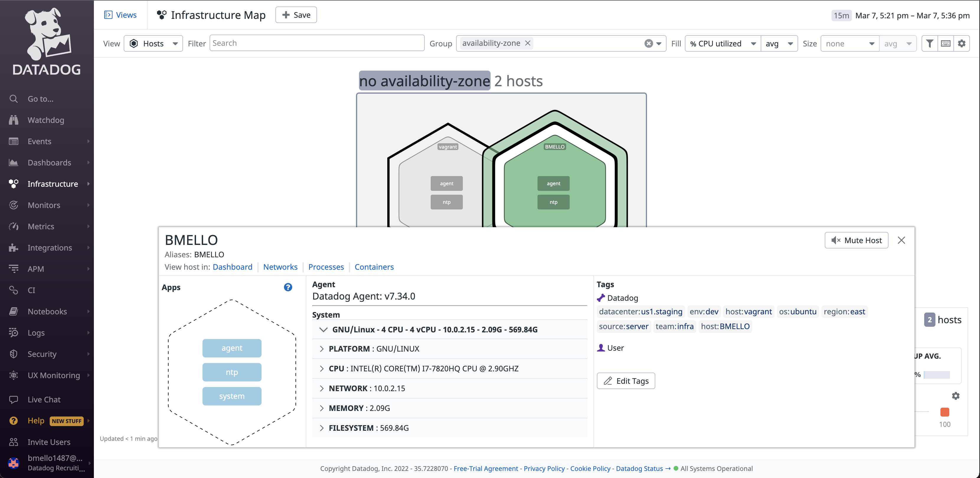The height and width of the screenshot is (478, 980).
Task: Select the system app in Apps panel
Action: click(232, 396)
